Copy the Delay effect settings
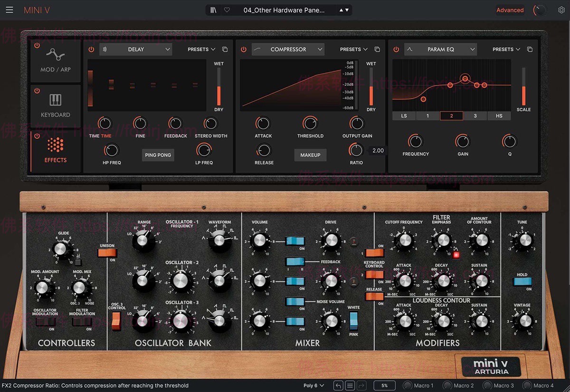Viewport: 570px width, 392px height. (x=225, y=49)
